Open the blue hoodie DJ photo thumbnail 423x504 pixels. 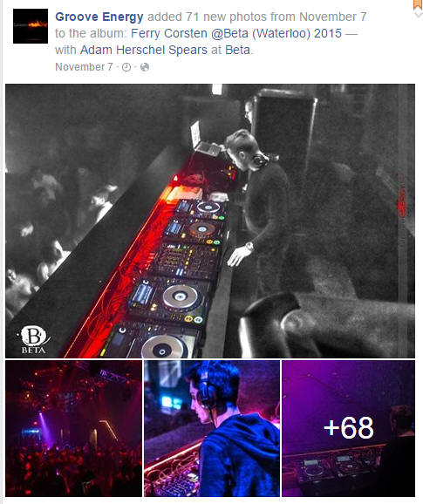211,428
